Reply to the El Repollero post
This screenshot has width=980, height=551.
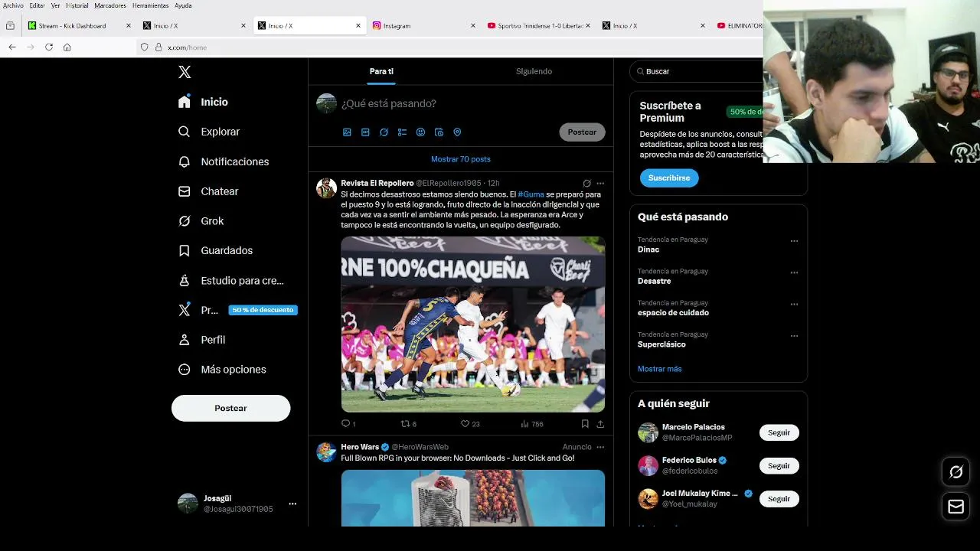[x=348, y=424]
